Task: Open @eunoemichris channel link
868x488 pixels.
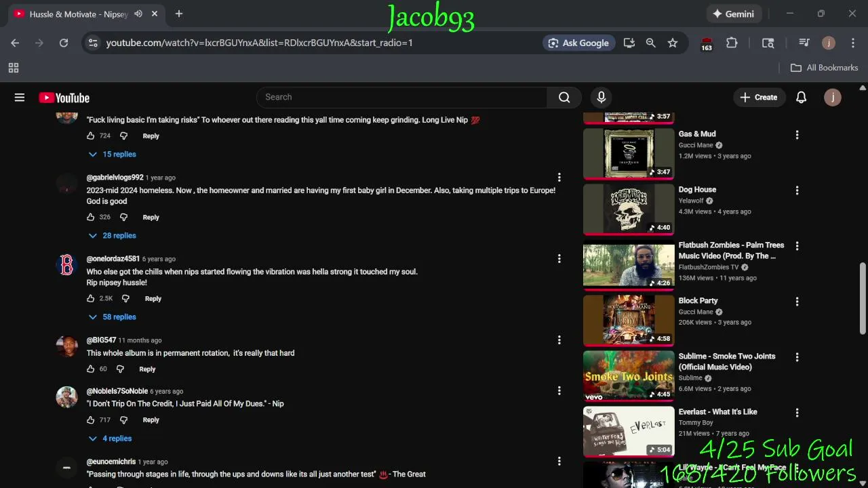Action: coord(111,462)
